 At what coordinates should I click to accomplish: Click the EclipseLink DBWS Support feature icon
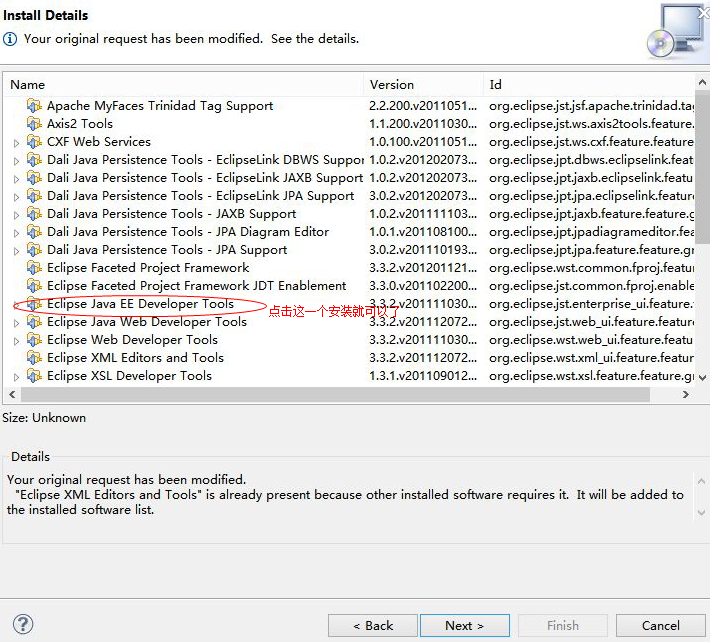[x=34, y=160]
